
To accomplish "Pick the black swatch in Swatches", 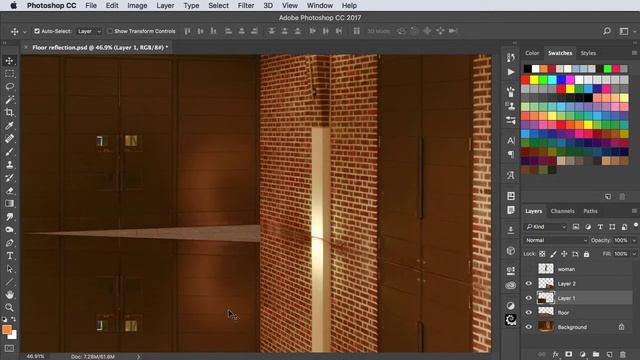I will click(x=528, y=69).
